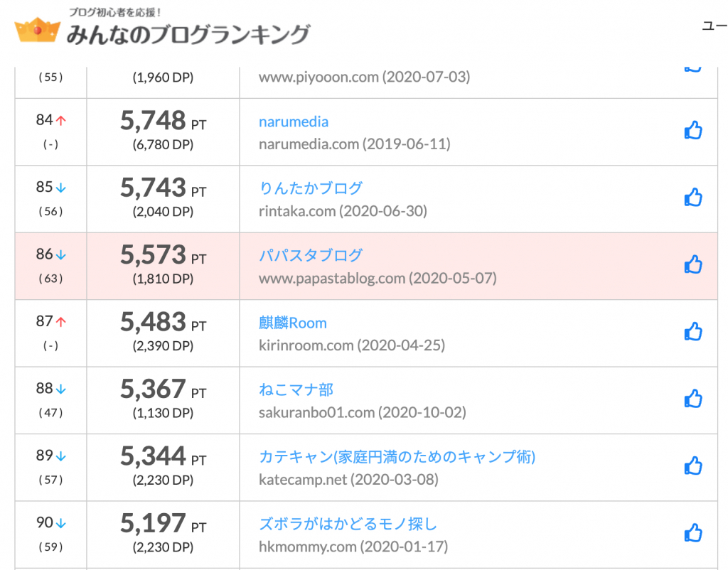Click the thumbs-up icon for narumedia
This screenshot has width=728, height=570.
click(x=692, y=130)
